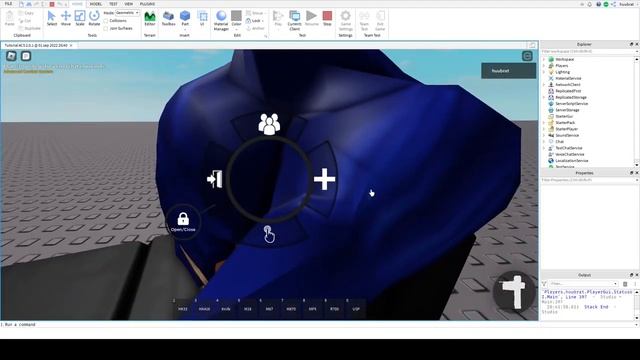Expand the StarterPack node
Image resolution: width=640 pixels, height=360 pixels.
[544, 122]
